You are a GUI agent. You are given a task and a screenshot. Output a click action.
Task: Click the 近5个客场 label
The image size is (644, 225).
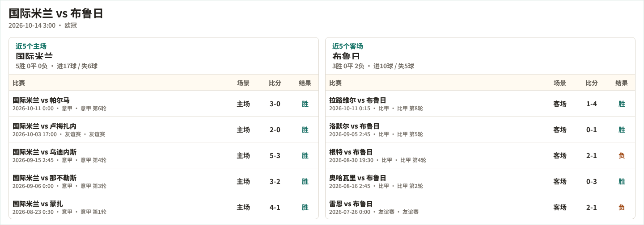pos(347,46)
